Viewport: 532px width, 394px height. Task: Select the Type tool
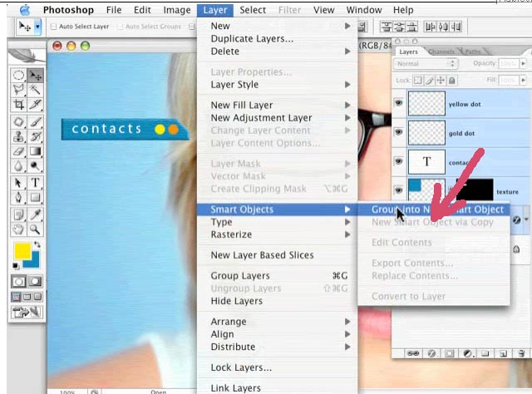tap(35, 183)
